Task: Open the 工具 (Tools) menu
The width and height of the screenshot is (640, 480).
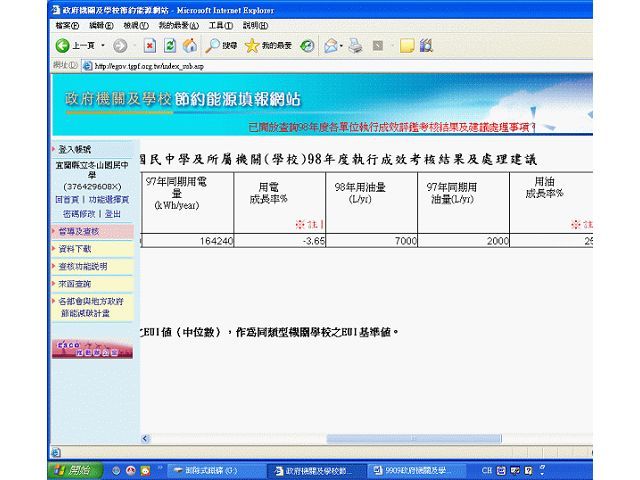Action: [x=221, y=25]
